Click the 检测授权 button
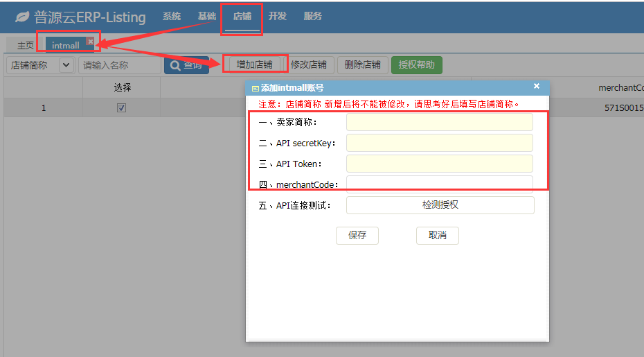This screenshot has width=644, height=357. pos(440,204)
